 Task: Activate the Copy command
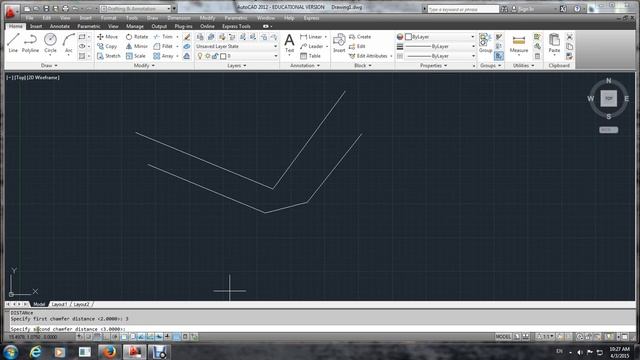[x=107, y=46]
